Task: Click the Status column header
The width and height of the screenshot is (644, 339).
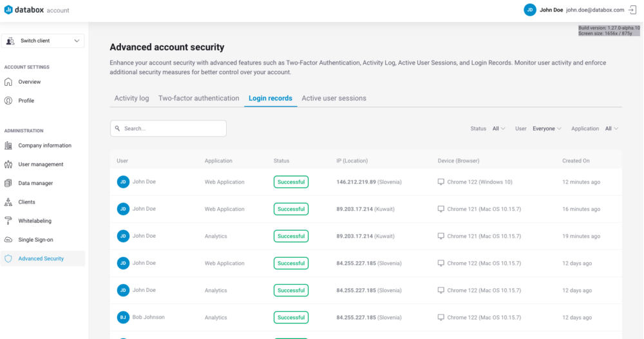Action: (x=281, y=160)
